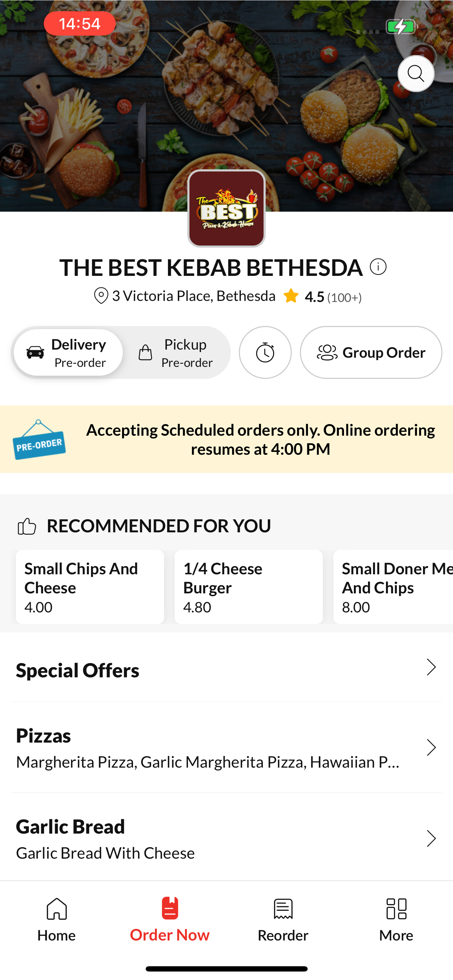This screenshot has width=453, height=980.
Task: Tap The Best restaurant logo
Action: point(226,208)
